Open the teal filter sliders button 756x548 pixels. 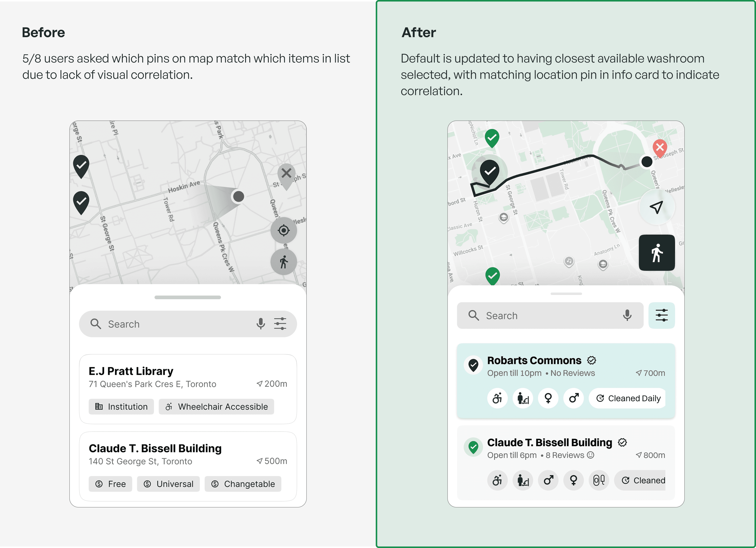pyautogui.click(x=661, y=315)
